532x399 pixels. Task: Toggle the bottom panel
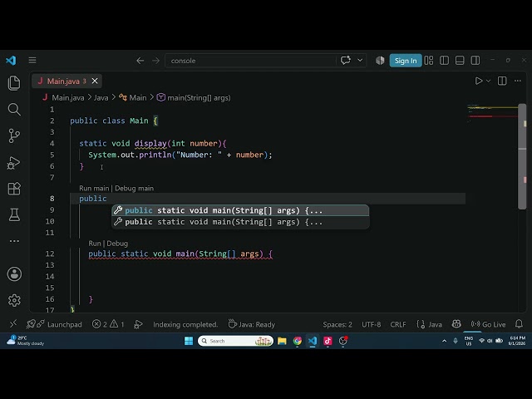(x=460, y=61)
